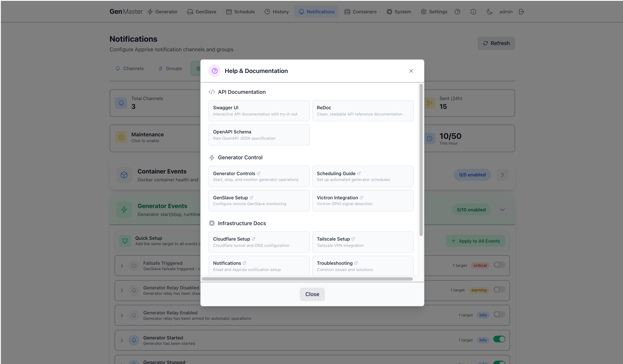This screenshot has height=364, width=623.
Task: Open the Containers page
Action: (x=360, y=12)
